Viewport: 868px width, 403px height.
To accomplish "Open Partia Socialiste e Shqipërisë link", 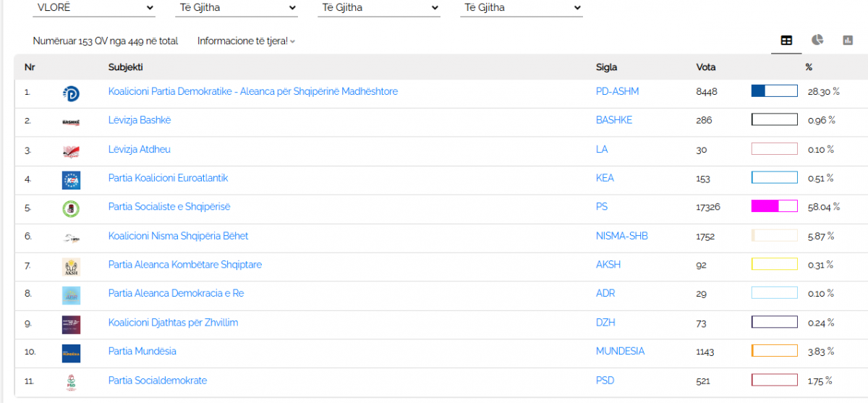I will tap(169, 207).
